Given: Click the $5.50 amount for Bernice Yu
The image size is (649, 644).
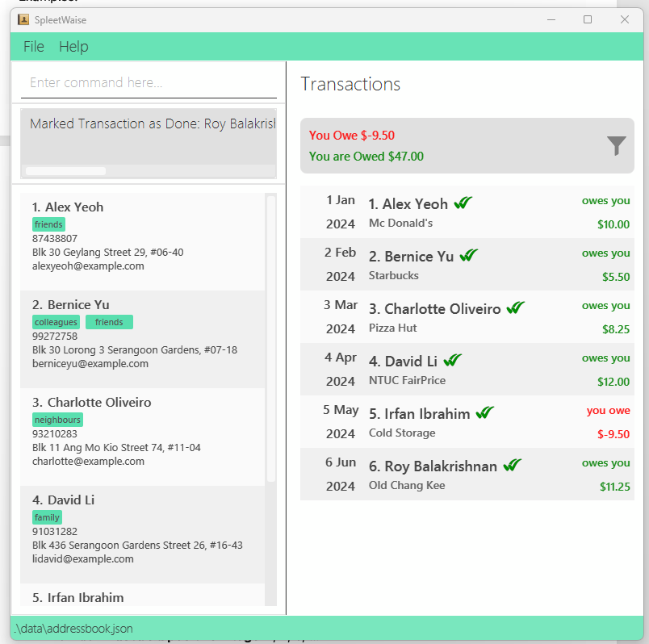Looking at the screenshot, I should click(x=616, y=277).
